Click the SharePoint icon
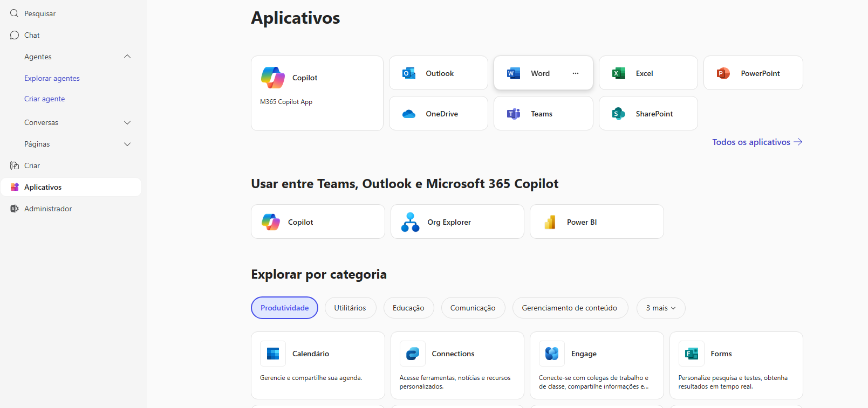 619,114
